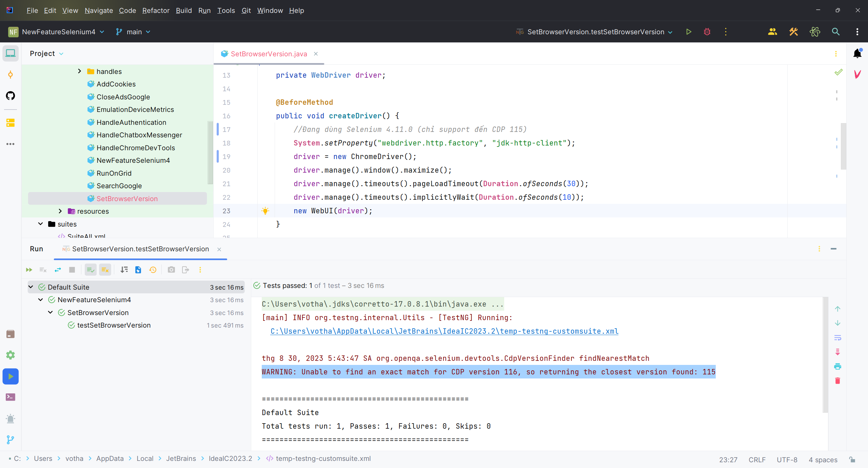
Task: Click the quick-fix lightbulb on line 23
Action: (x=265, y=211)
